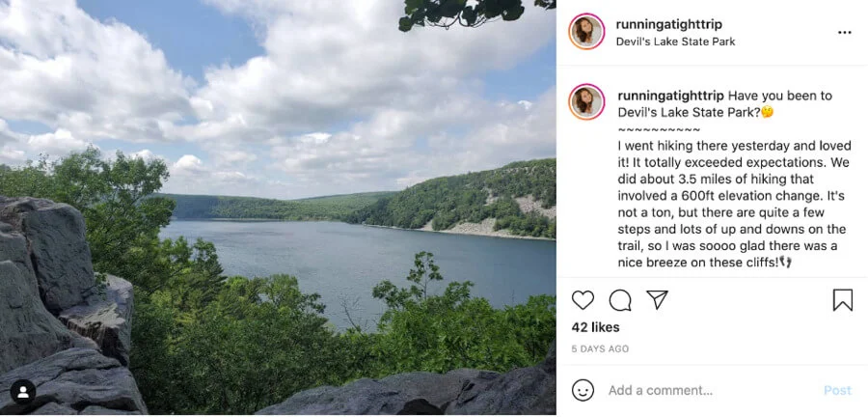View the list of 42 likes
The height and width of the screenshot is (417, 868).
click(595, 327)
